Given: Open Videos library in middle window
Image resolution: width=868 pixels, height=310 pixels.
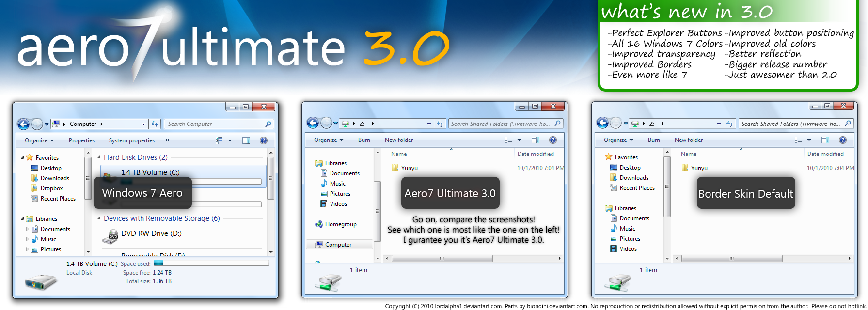Looking at the screenshot, I should 333,204.
